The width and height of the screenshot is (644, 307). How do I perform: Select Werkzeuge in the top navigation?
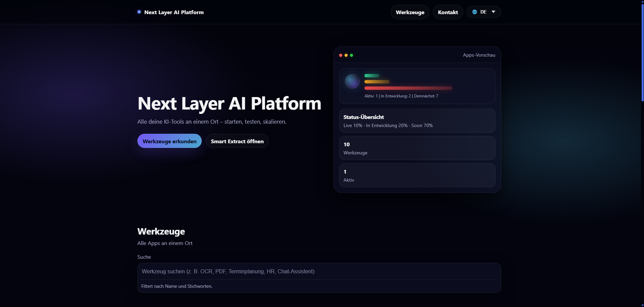(410, 12)
